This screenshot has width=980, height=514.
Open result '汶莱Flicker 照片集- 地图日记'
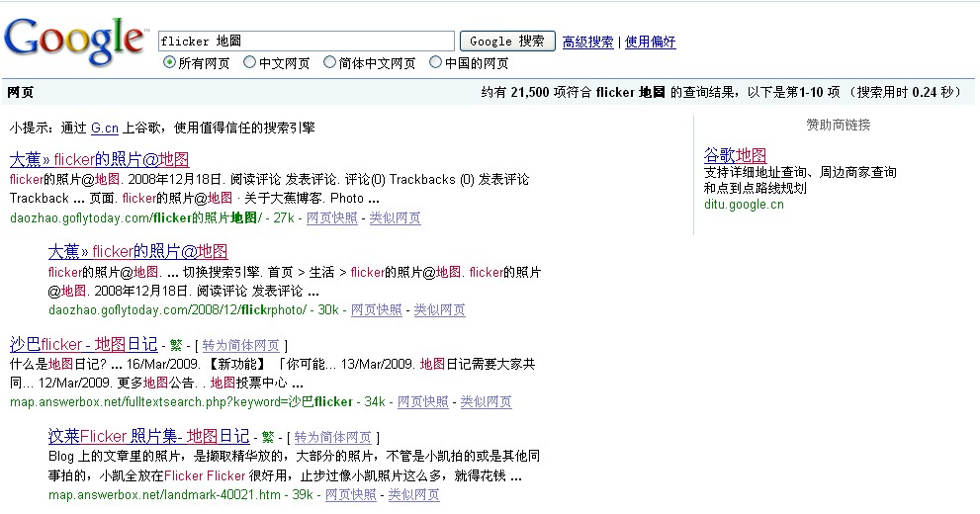pyautogui.click(x=148, y=436)
